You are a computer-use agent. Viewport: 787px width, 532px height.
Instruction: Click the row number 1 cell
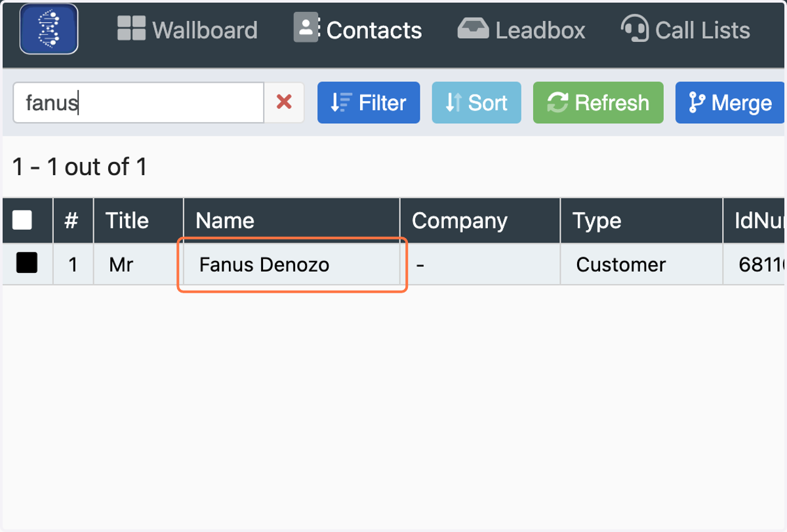[73, 265]
